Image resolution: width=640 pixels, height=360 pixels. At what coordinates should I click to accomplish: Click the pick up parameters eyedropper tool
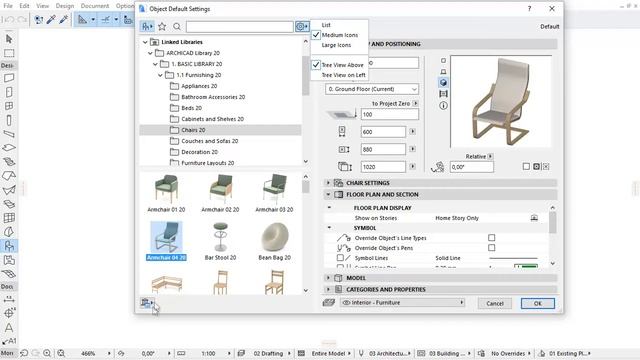(x=51, y=19)
